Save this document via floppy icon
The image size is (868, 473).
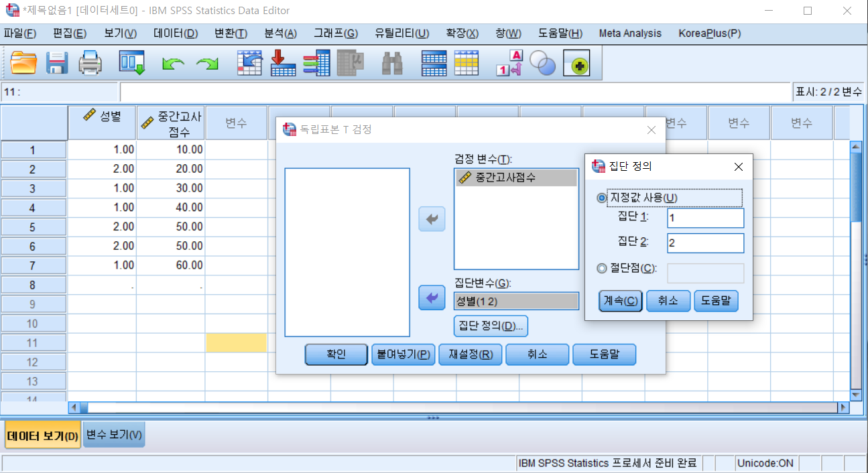[x=57, y=64]
